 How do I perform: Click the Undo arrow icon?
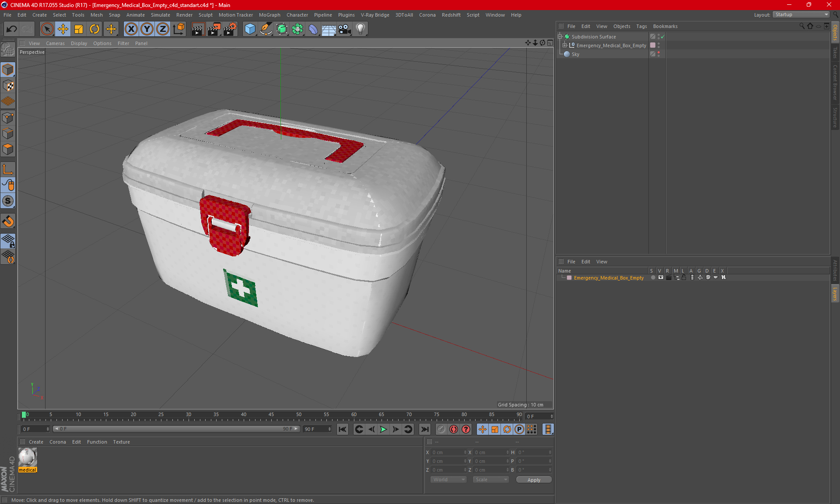(12, 29)
